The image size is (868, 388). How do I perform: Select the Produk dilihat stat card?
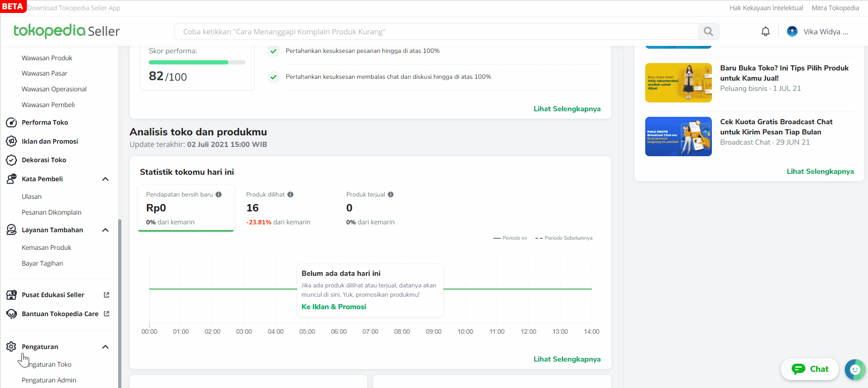[286, 208]
